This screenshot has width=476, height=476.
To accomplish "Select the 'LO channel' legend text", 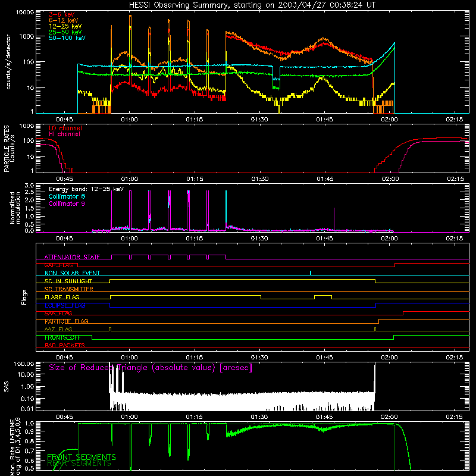I will (x=65, y=128).
